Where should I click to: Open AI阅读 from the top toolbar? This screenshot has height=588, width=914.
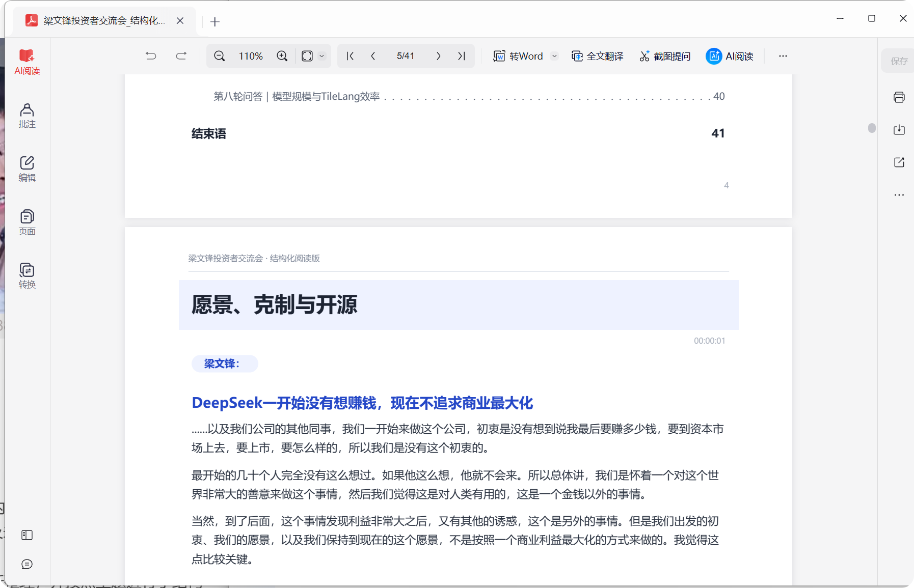(x=730, y=56)
